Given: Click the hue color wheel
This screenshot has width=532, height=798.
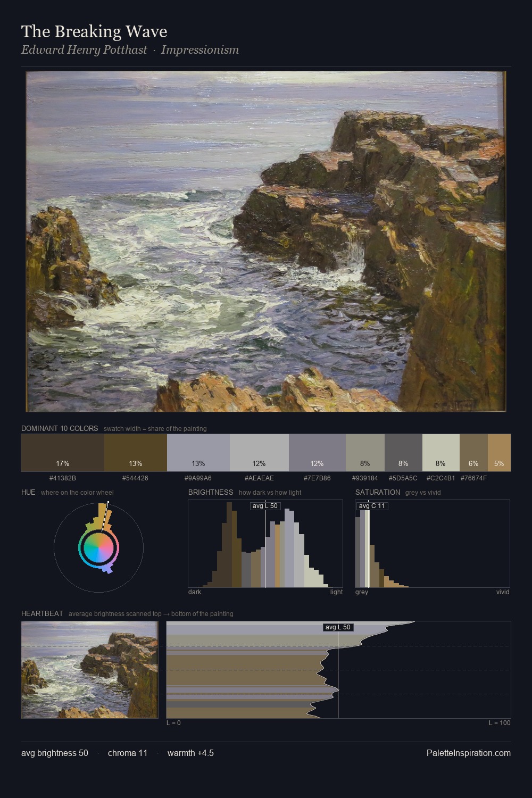Looking at the screenshot, I should pyautogui.click(x=98, y=547).
